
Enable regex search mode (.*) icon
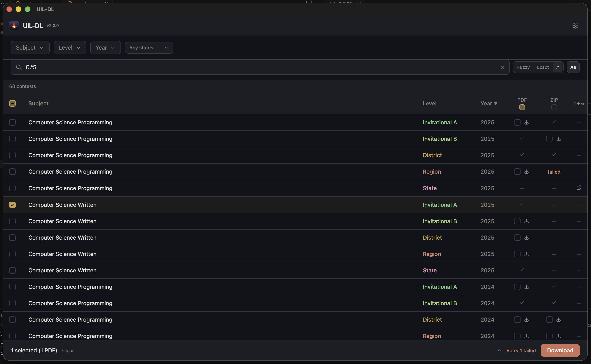pyautogui.click(x=557, y=67)
